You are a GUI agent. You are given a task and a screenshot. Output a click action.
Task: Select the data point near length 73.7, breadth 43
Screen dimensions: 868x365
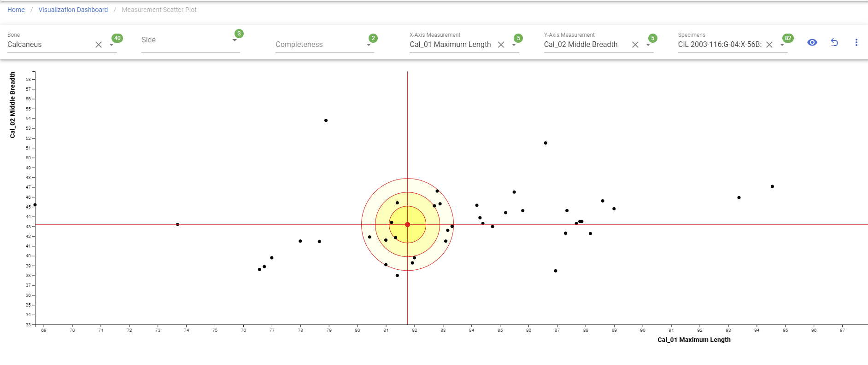(177, 225)
